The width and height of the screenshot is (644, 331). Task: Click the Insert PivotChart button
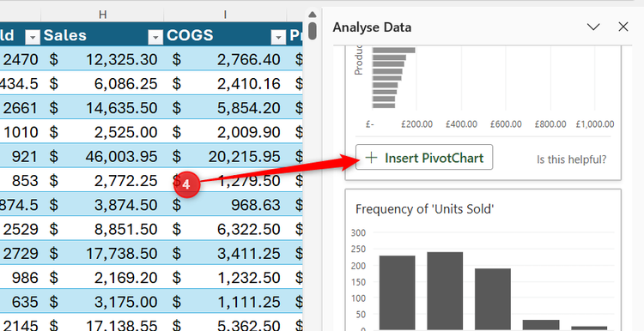point(424,158)
